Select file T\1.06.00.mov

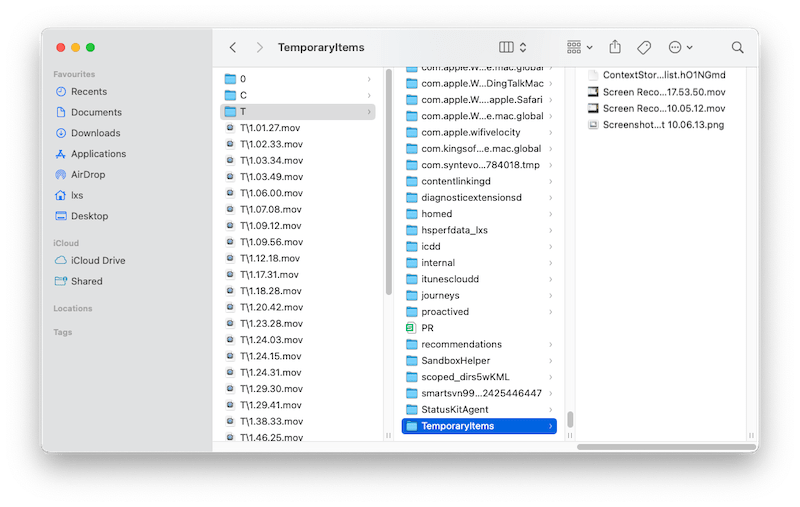click(298, 193)
